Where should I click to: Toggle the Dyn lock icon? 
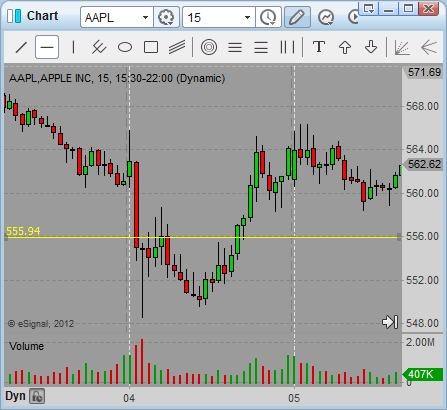37,396
